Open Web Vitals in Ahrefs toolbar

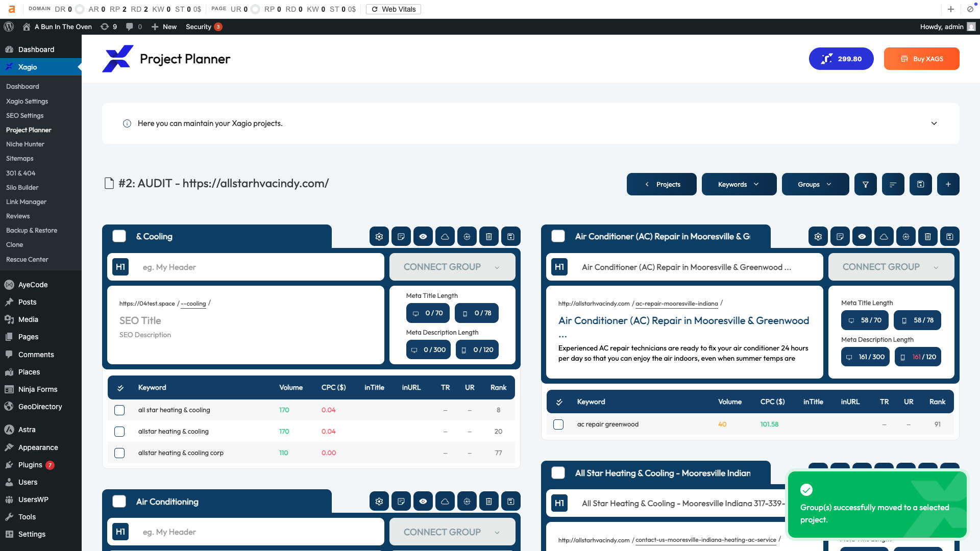point(394,9)
